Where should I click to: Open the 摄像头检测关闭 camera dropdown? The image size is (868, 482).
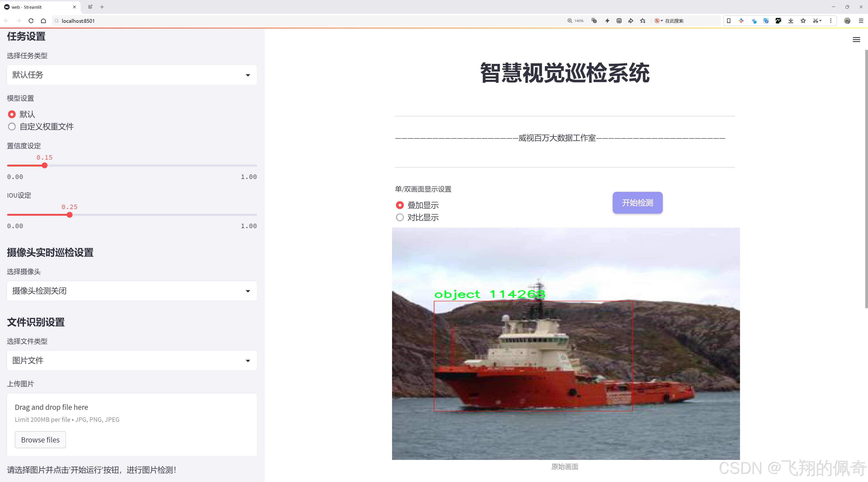pyautogui.click(x=132, y=291)
